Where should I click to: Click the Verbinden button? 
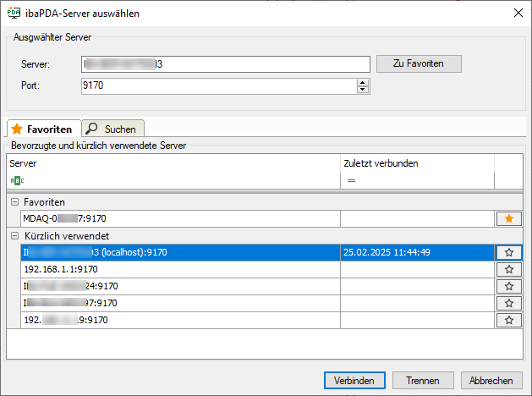click(354, 381)
